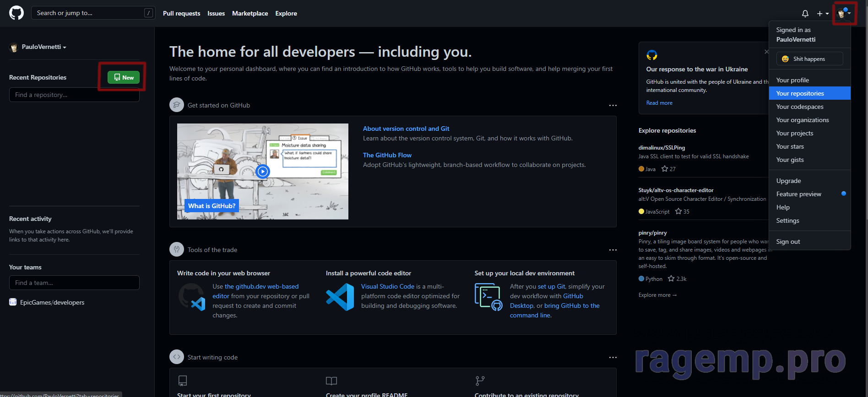The image size is (868, 397).
Task: Click the star icon showing 2.3k
Action: pyautogui.click(x=671, y=279)
